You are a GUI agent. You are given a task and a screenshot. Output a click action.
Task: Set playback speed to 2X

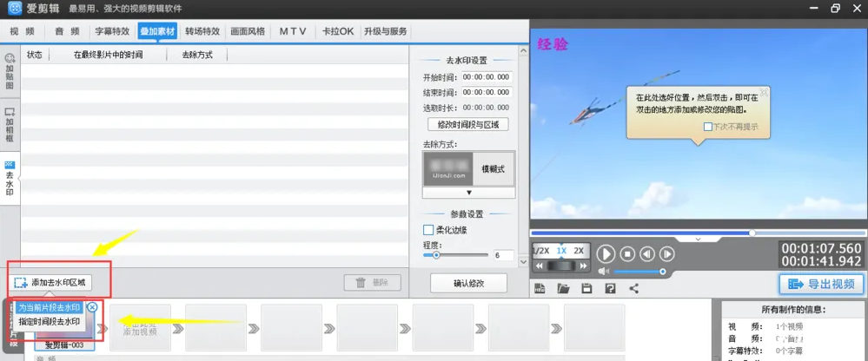click(579, 251)
